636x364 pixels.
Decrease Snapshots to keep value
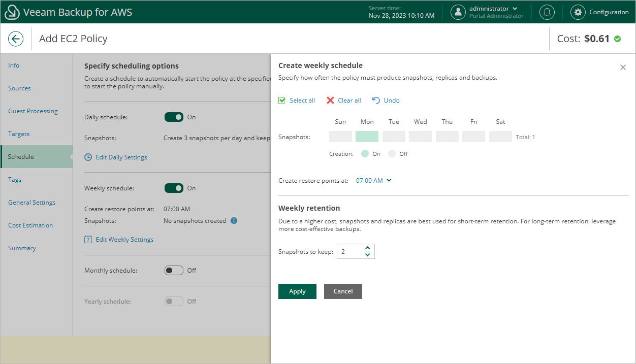(x=368, y=255)
